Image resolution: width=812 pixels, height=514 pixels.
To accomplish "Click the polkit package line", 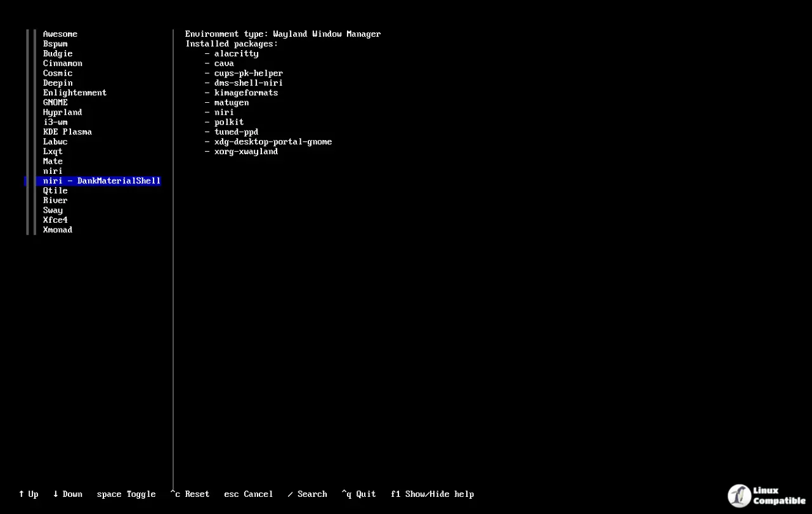I will [224, 122].
